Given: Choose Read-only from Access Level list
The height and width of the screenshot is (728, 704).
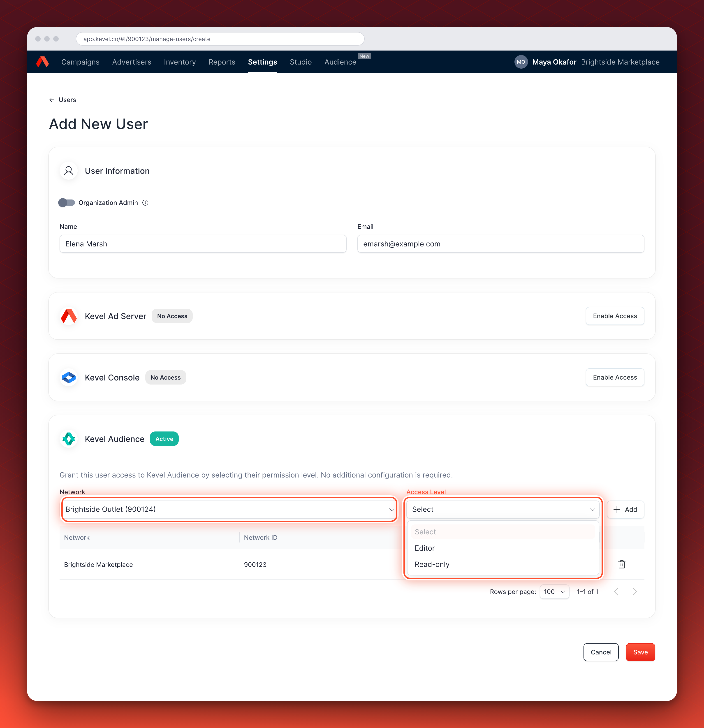Looking at the screenshot, I should 503,565.
